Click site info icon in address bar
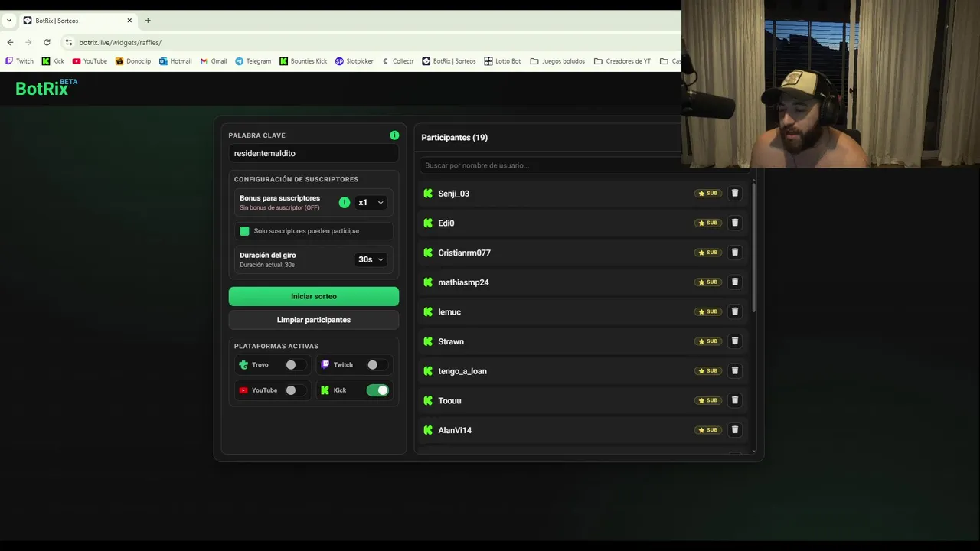The width and height of the screenshot is (980, 551). [x=69, y=42]
